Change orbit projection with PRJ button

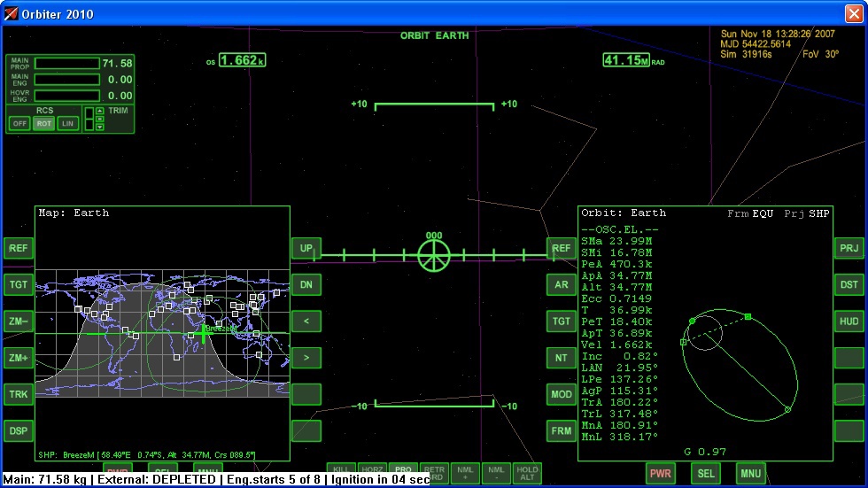click(849, 248)
